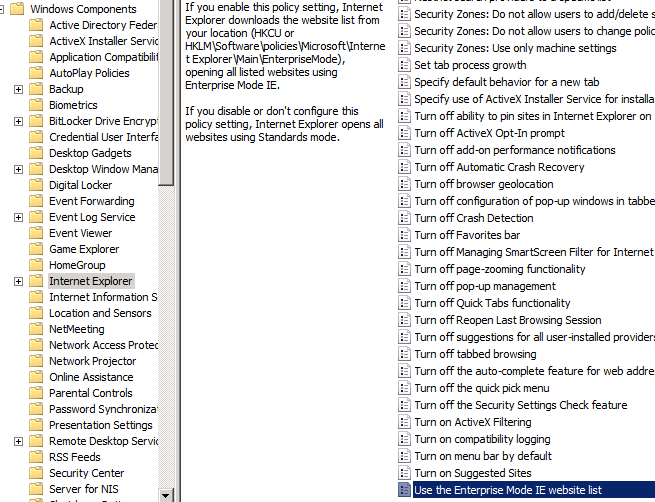Click the HomeGroup folder icon
Viewport: 655px width, 502px height.
coord(36,265)
